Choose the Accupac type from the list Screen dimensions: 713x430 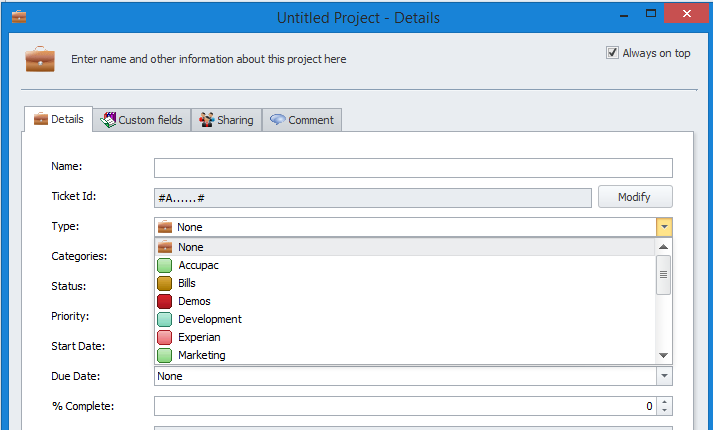coord(198,265)
